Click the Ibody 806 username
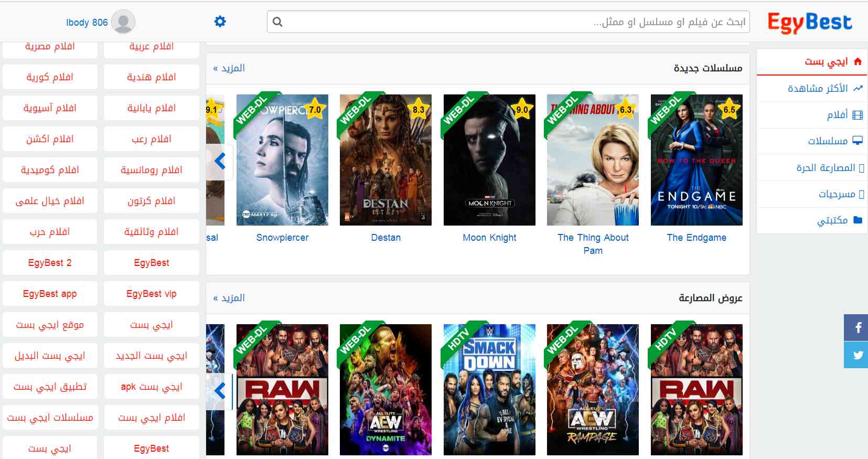Image resolution: width=868 pixels, height=459 pixels. (x=87, y=23)
